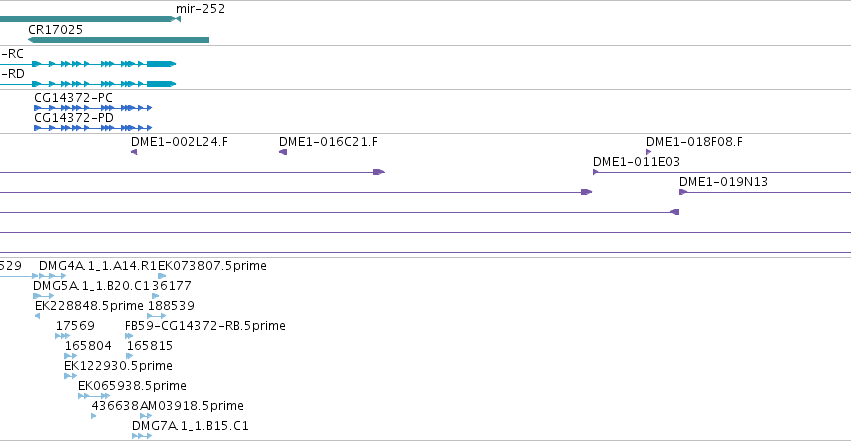
Task: Select the DMG5A.1_1.B20.C1 EST feature
Action: point(43,296)
